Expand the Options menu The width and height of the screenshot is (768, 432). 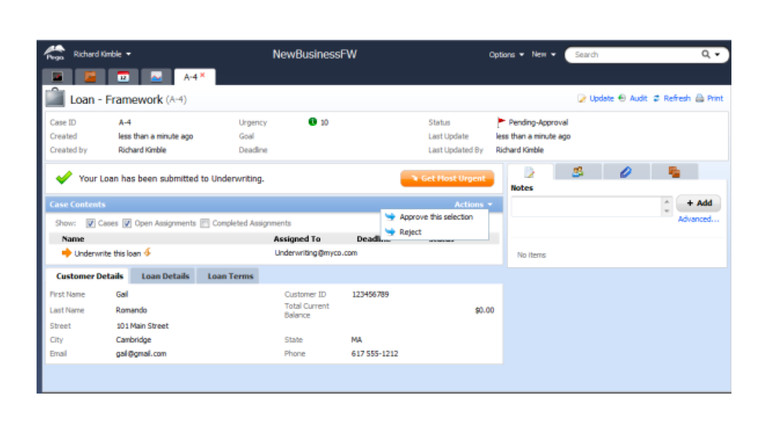506,55
